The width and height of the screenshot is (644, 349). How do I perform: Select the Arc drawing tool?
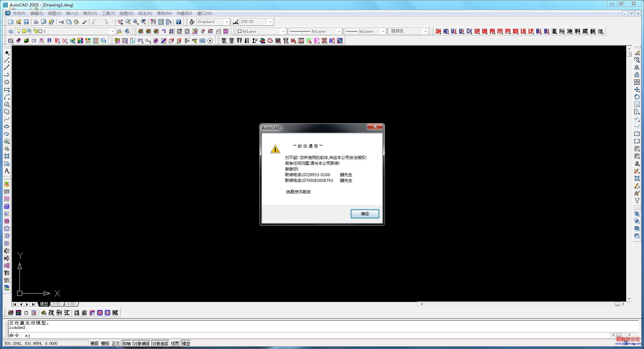click(7, 97)
